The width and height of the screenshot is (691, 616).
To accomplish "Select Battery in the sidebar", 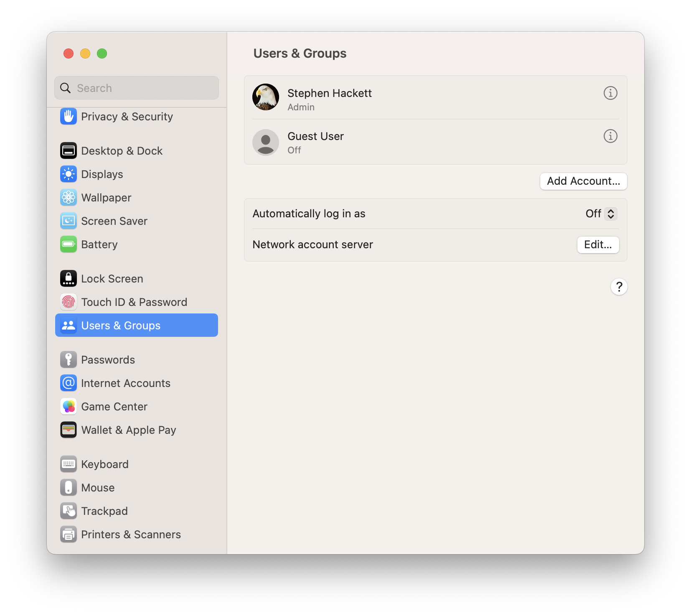I will coord(99,244).
